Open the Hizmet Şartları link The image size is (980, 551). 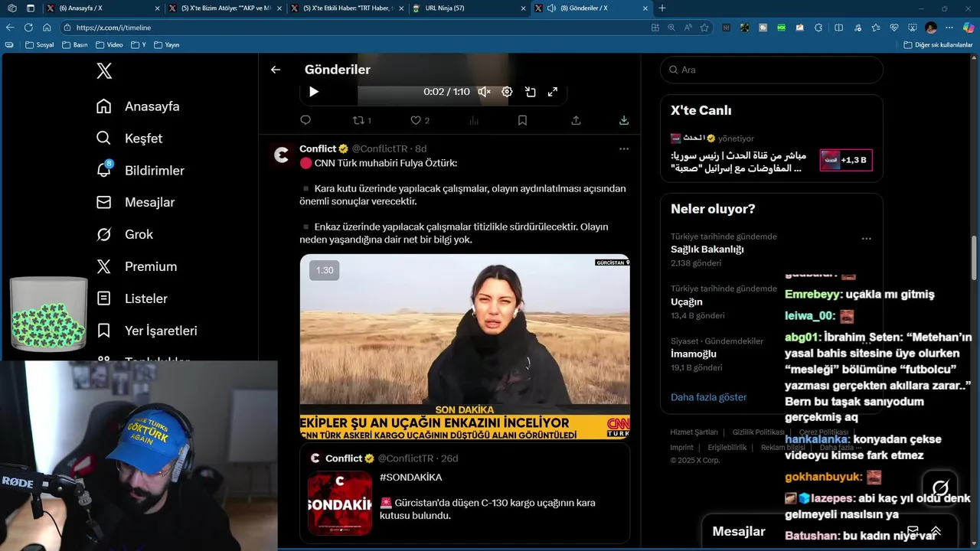point(694,432)
